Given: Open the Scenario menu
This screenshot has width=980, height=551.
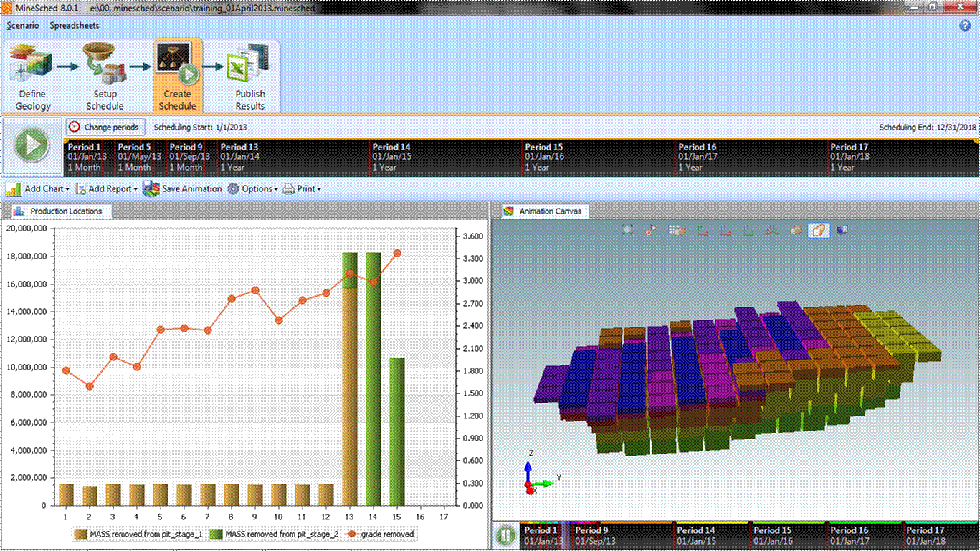Looking at the screenshot, I should (22, 25).
